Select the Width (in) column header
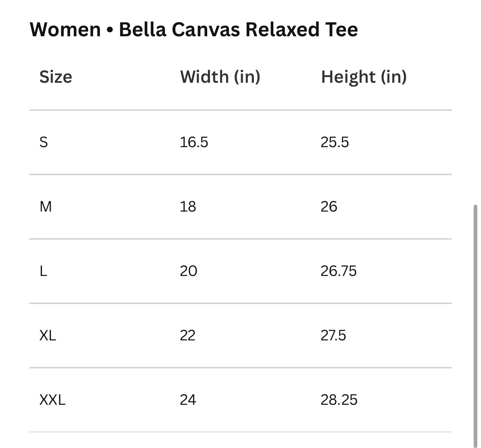This screenshot has height=448, width=481. pos(220,77)
